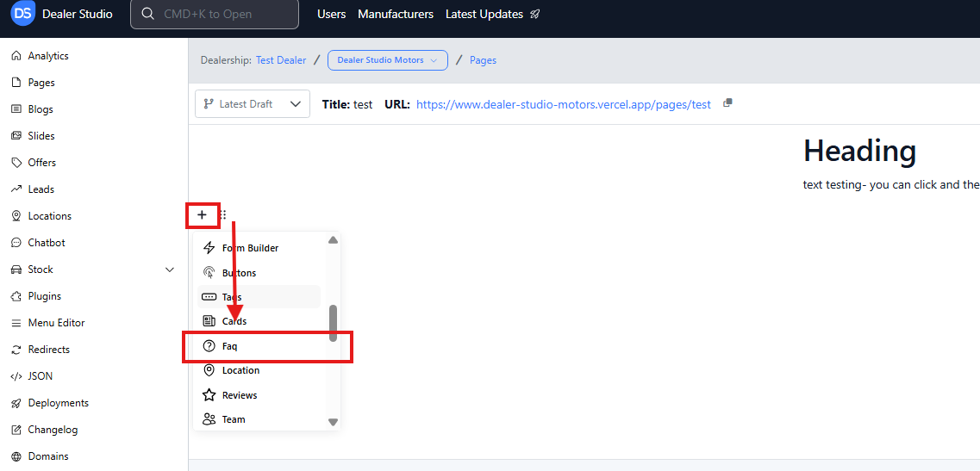Click the drag handle dots icon
The image size is (980, 471).
click(222, 214)
